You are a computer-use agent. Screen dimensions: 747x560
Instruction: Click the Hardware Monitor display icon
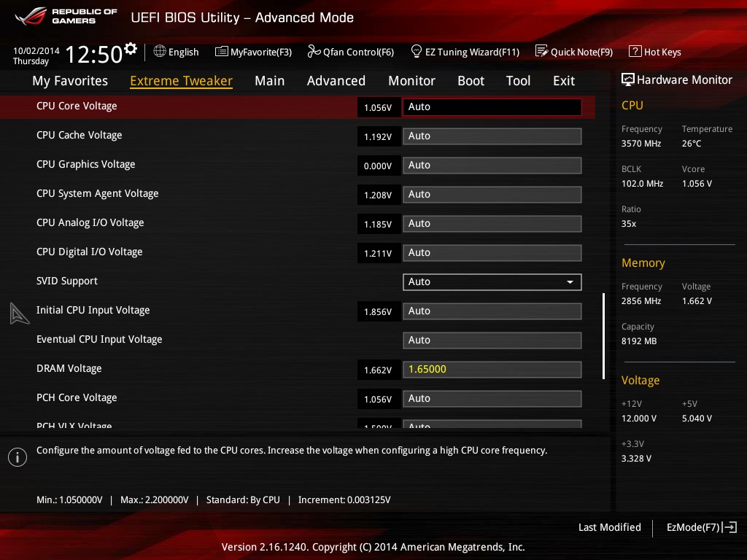click(628, 79)
